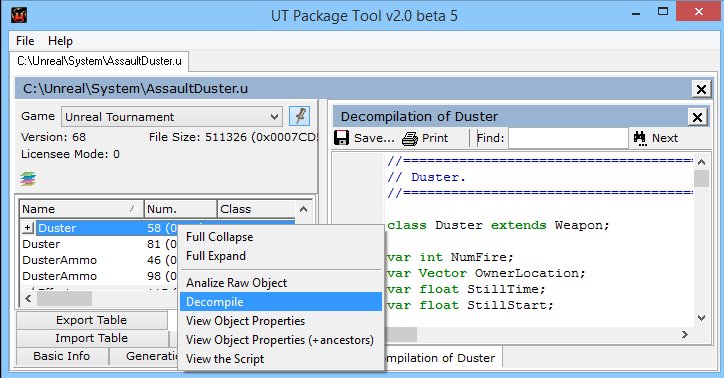Maximize the UT Package Tool window

(x=663, y=12)
